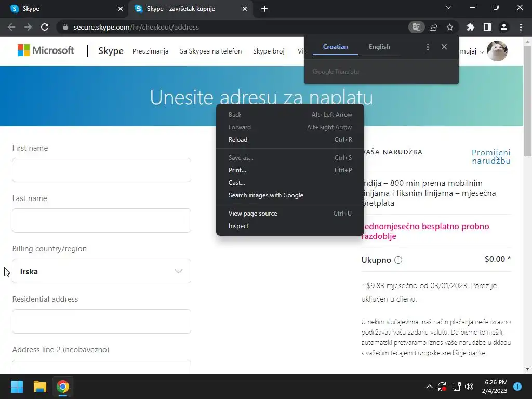Choose Search images with Google

click(290, 195)
